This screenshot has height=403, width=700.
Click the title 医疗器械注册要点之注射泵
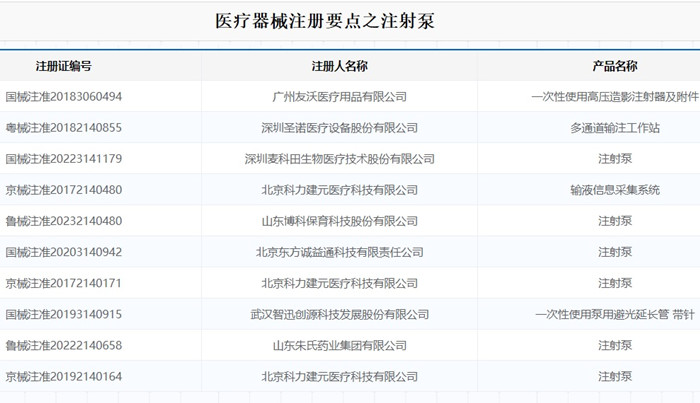(x=325, y=21)
